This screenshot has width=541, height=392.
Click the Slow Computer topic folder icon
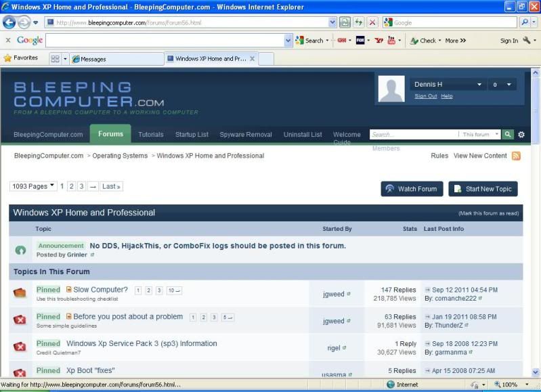coord(20,293)
